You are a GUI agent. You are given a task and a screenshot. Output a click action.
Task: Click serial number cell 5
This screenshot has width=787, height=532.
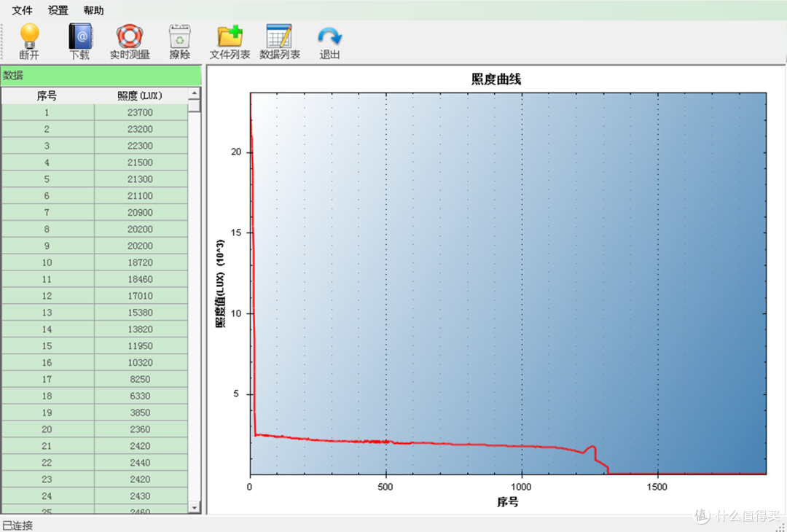tap(47, 179)
